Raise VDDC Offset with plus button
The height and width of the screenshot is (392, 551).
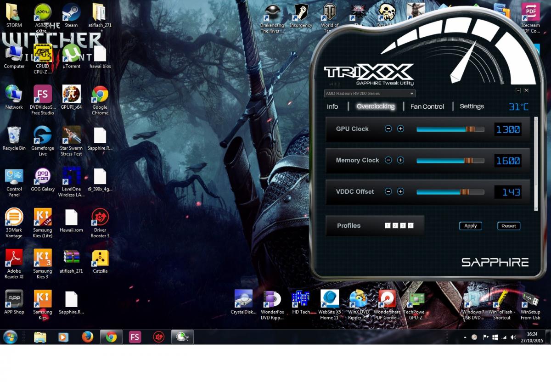pyautogui.click(x=400, y=191)
